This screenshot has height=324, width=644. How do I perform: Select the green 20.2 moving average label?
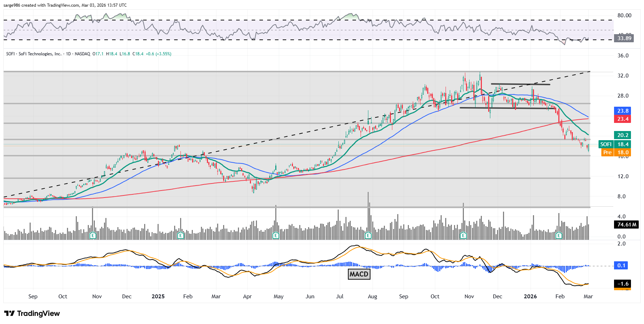click(x=622, y=135)
